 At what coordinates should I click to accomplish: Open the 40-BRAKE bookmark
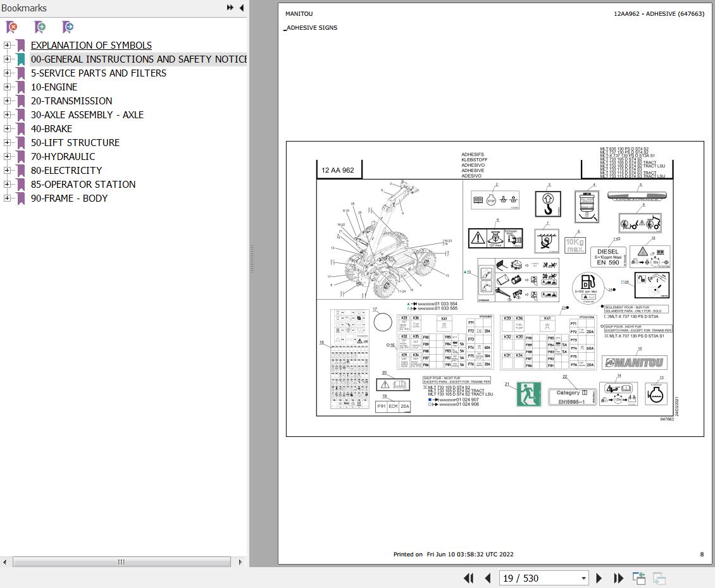coord(51,129)
